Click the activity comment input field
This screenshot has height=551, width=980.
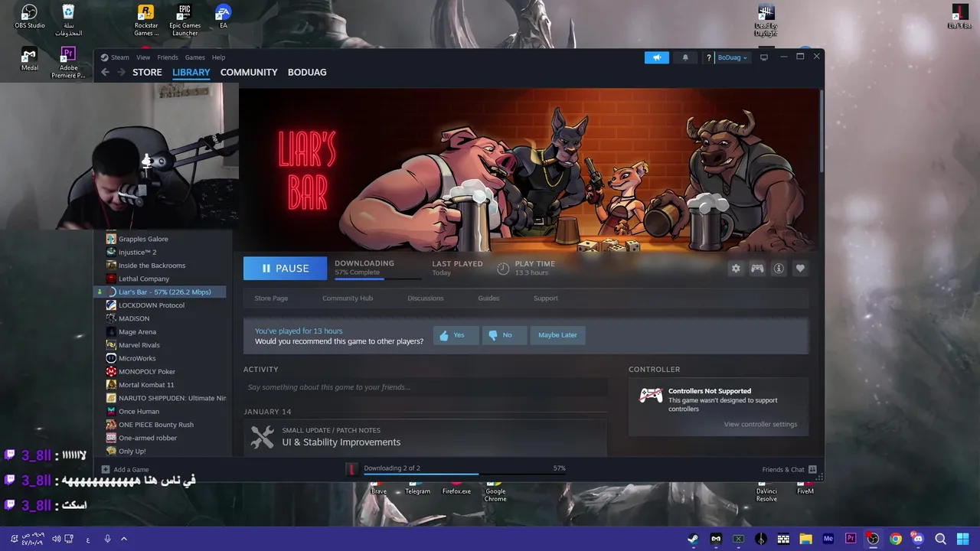pyautogui.click(x=426, y=387)
